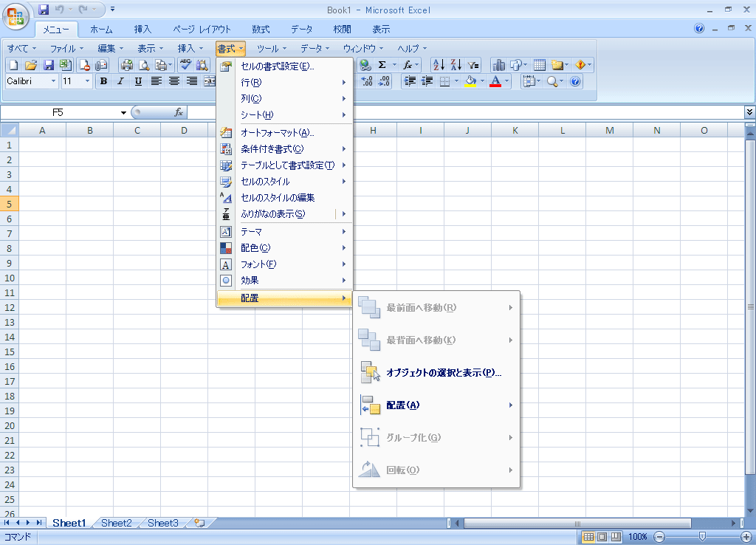The image size is (756, 545).
Task: Open the font color dropdown arrow
Action: click(506, 81)
